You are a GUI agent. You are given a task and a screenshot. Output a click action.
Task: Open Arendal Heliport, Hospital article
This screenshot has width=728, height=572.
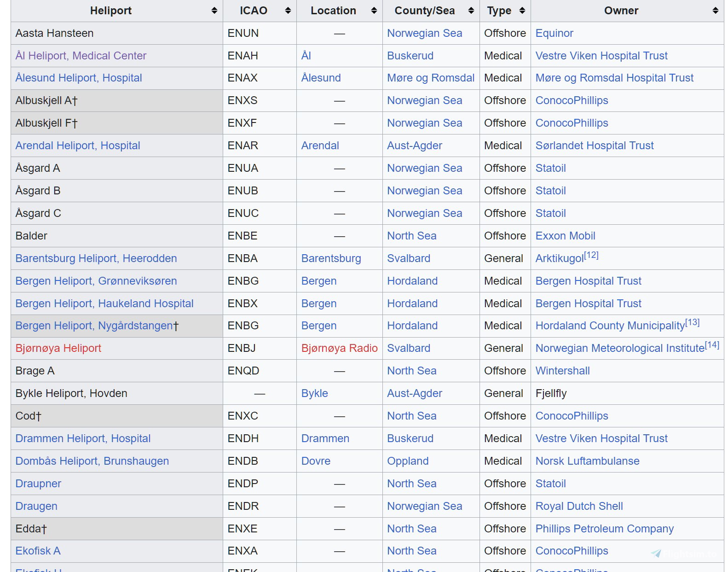tap(78, 146)
